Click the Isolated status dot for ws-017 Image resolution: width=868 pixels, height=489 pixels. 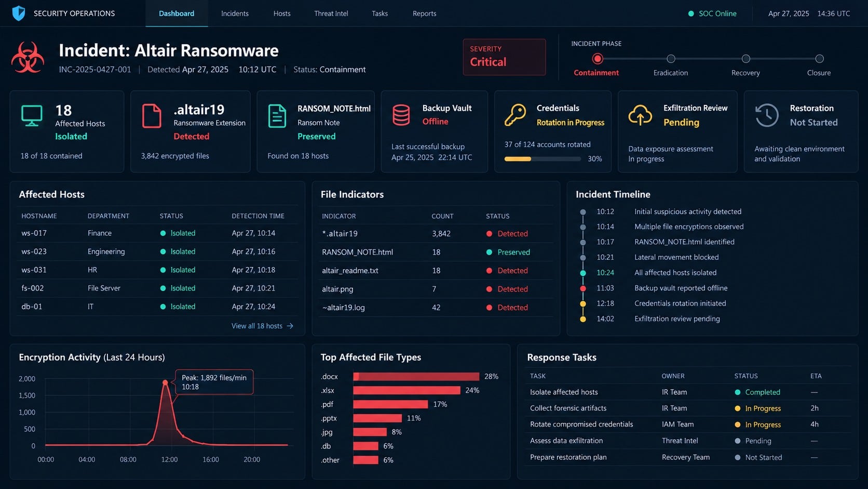click(x=163, y=233)
